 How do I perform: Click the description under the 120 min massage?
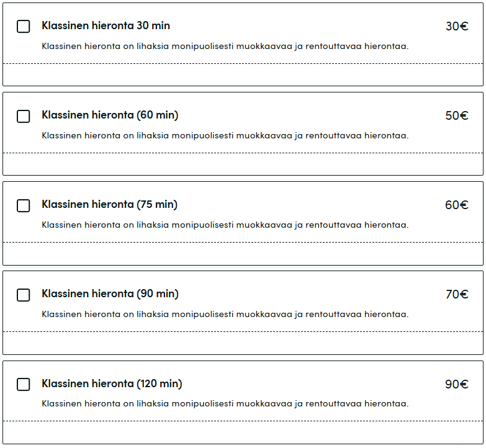click(x=225, y=404)
